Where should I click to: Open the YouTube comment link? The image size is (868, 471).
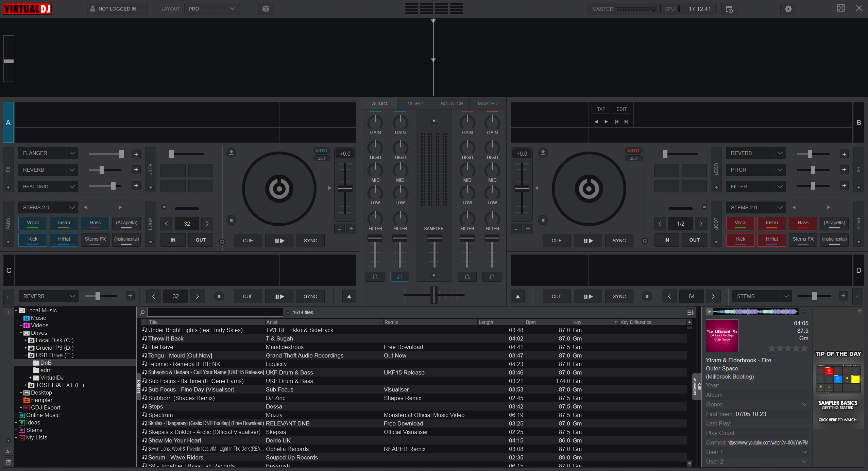(x=768, y=442)
